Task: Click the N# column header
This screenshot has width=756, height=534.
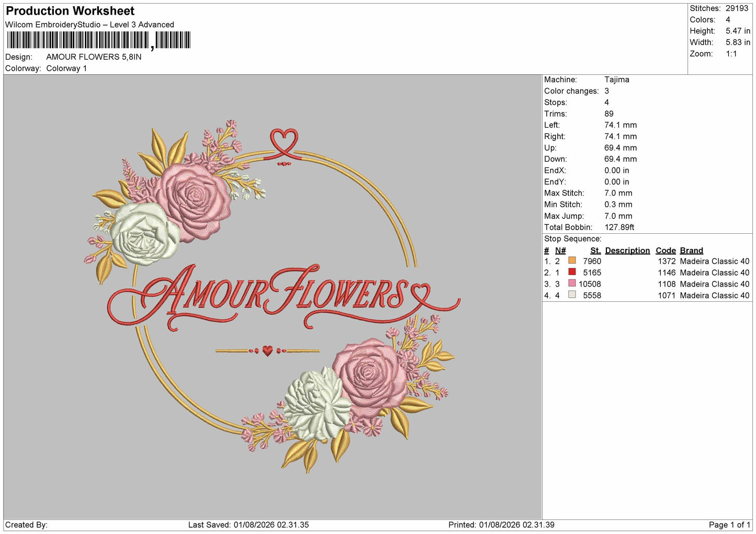Action: (x=560, y=251)
